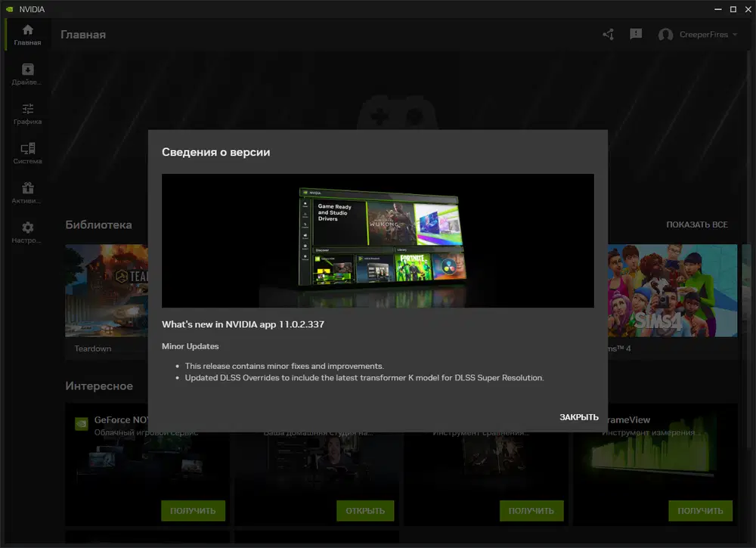Click the Главная page title
This screenshot has width=756, height=548.
coord(83,35)
